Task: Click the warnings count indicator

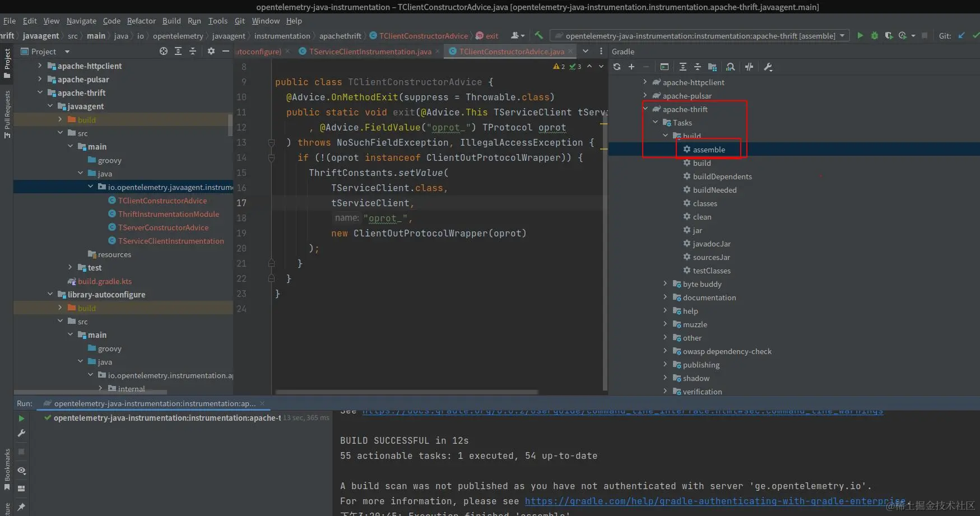Action: (559, 67)
